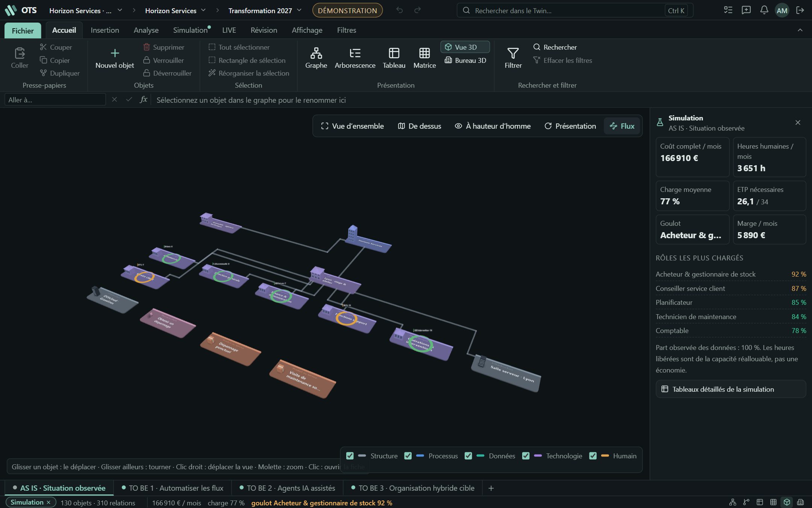This screenshot has height=508, width=812.
Task: Click Réorganiser la sélection
Action: click(249, 73)
